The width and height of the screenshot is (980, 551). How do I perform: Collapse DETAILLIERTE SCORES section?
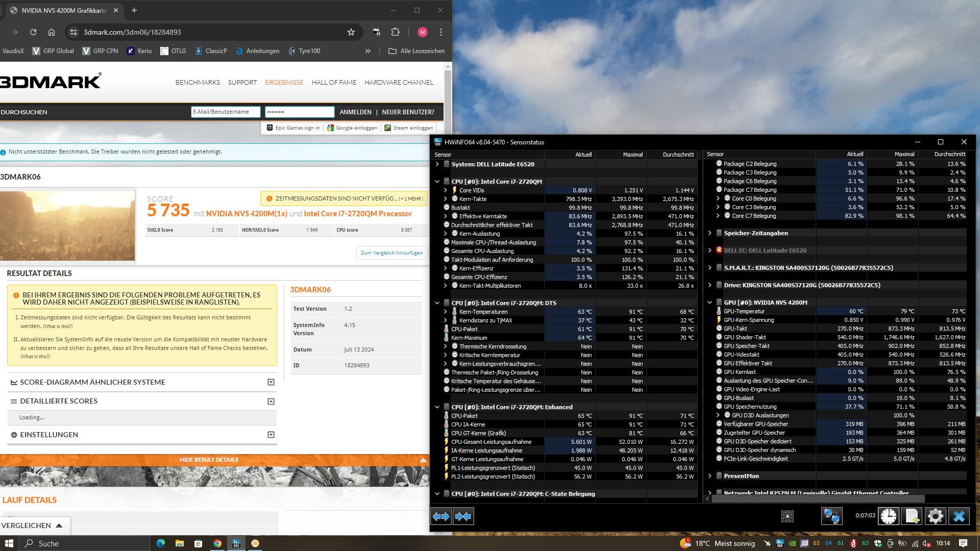coord(271,402)
